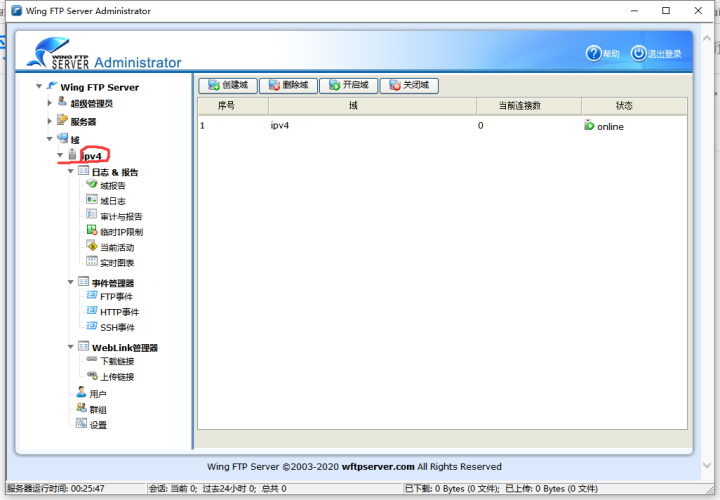
Task: Click the 事件管理器 table icon
Action: point(83,281)
